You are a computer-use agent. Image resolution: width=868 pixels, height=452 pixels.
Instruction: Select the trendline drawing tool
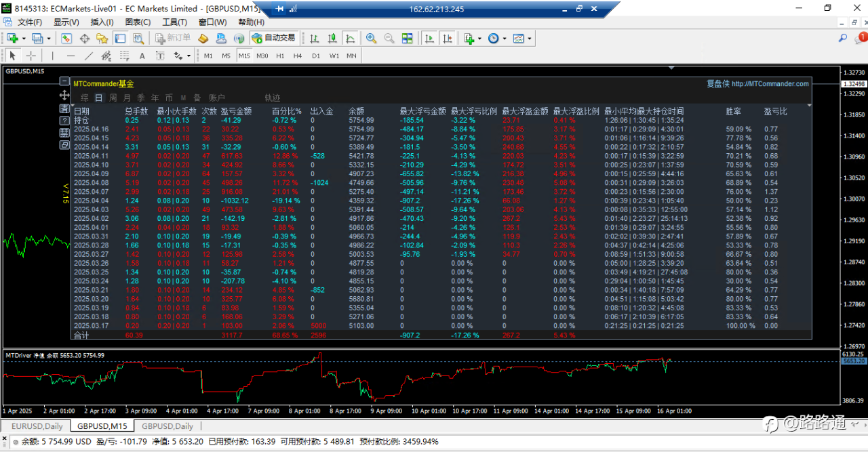coord(89,56)
